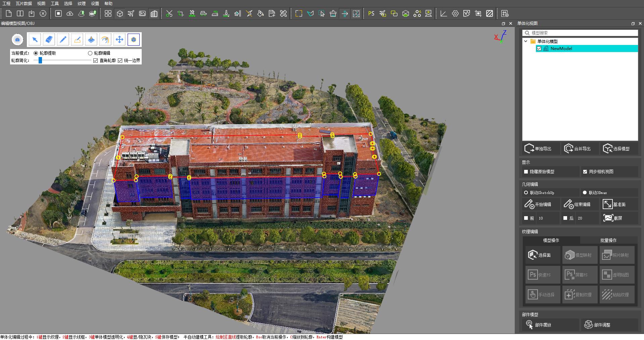644x340 pixels.
Task: Click into the 模型搜索 search field
Action: pyautogui.click(x=580, y=33)
